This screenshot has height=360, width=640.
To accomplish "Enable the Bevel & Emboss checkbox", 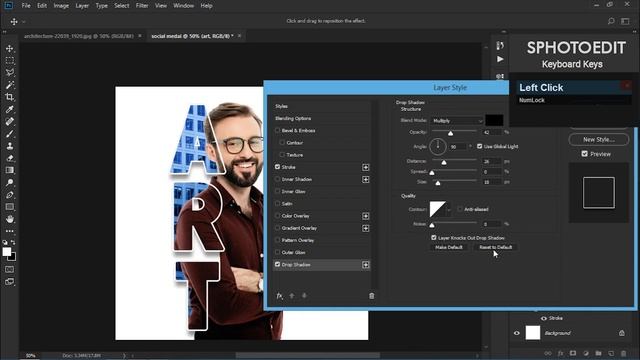I will (278, 130).
